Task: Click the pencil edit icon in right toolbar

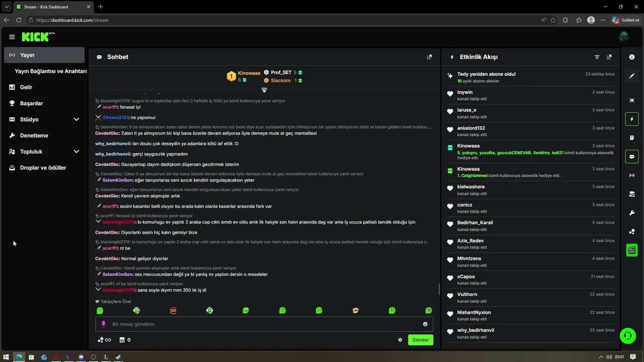Action: (632, 76)
